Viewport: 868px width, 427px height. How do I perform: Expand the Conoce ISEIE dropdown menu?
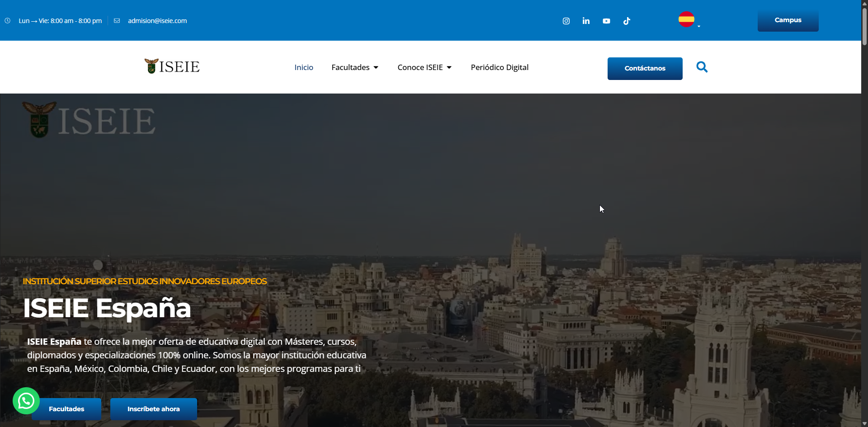coord(424,67)
